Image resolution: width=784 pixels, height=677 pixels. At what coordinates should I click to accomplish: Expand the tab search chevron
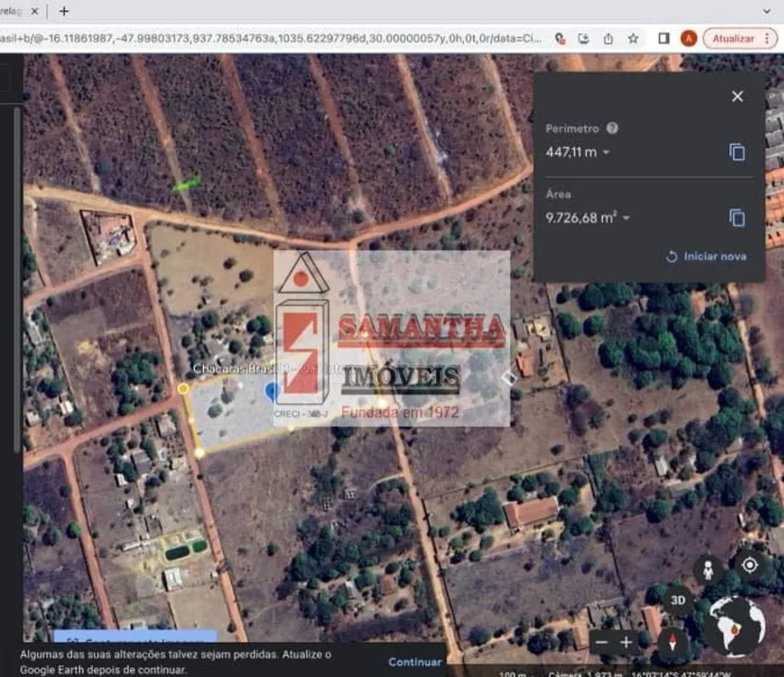767,11
